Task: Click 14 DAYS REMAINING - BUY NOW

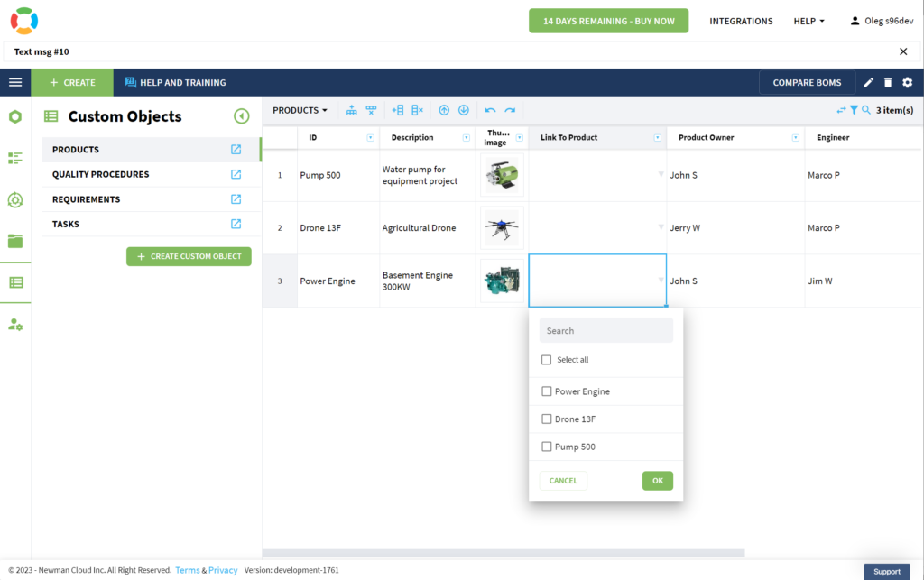Action: (609, 21)
